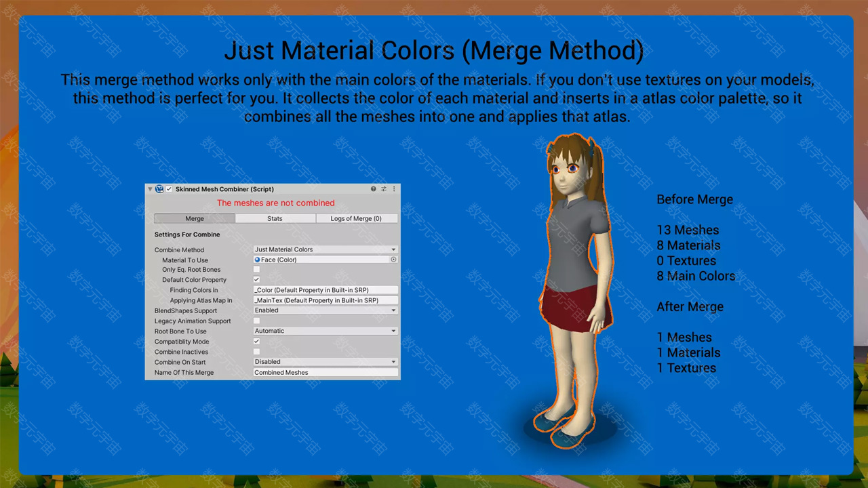This screenshot has height=488, width=868.
Task: Click the '1 Meshes' stat text
Action: (684, 337)
